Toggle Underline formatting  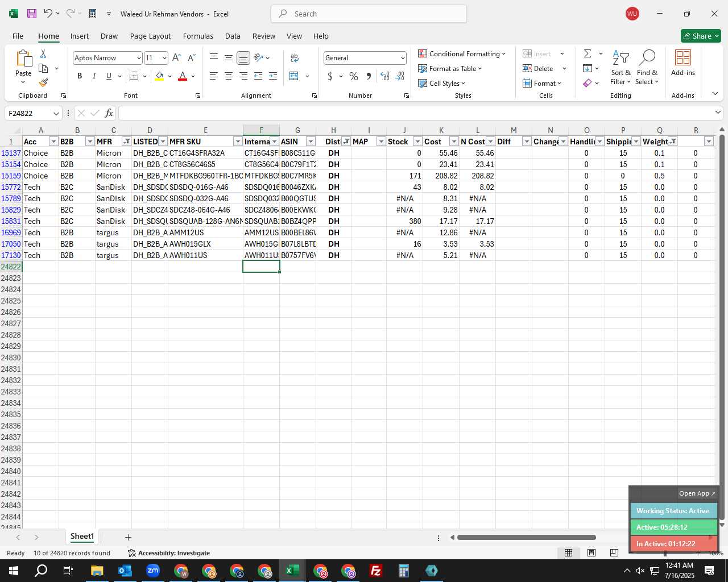pyautogui.click(x=109, y=76)
